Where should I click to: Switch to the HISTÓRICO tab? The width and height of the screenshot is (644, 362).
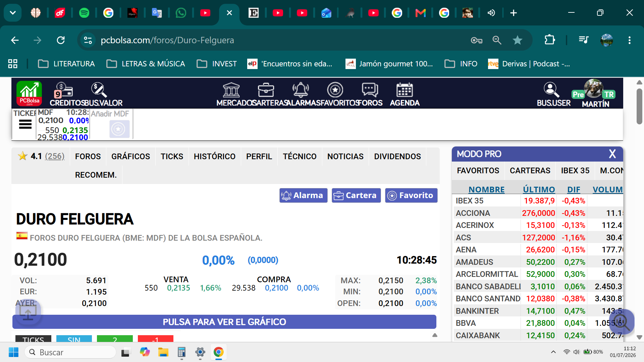click(215, 157)
